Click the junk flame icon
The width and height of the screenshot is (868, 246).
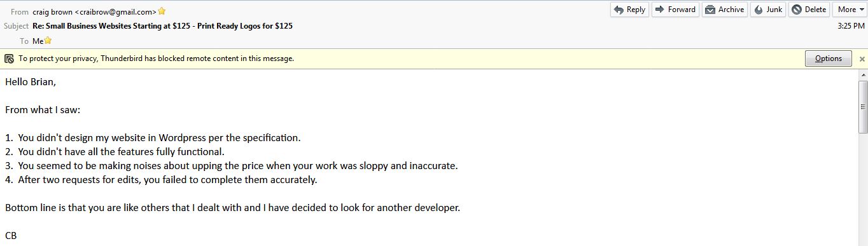[759, 10]
